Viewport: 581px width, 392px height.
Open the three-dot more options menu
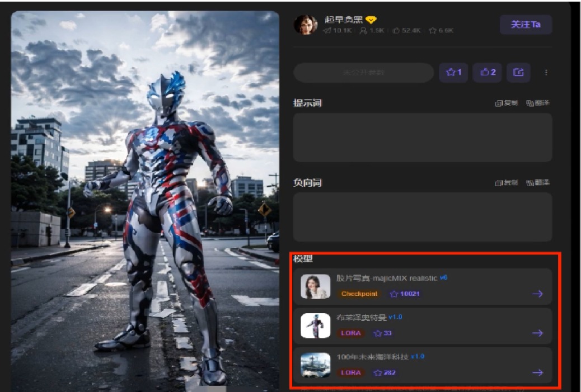tap(546, 72)
